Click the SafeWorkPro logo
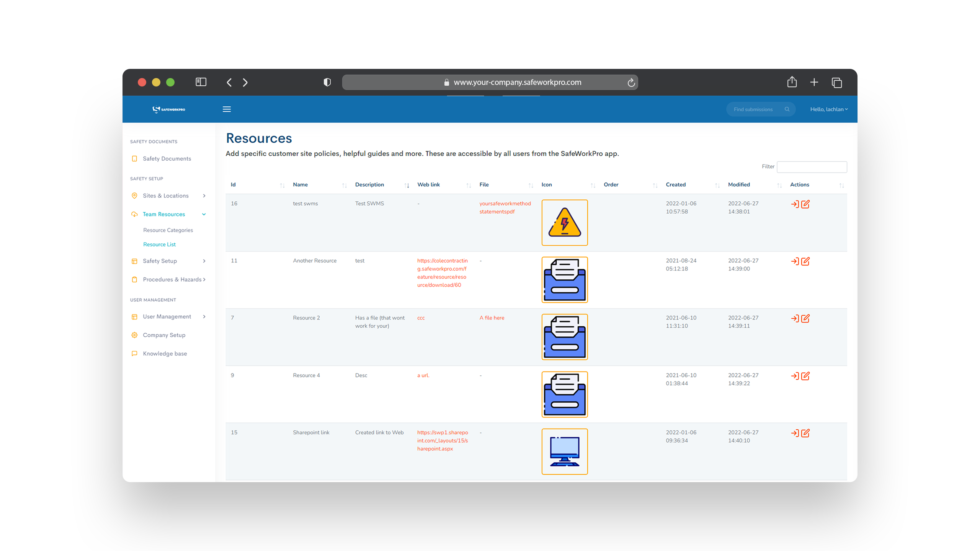980x551 pixels. 169,109
